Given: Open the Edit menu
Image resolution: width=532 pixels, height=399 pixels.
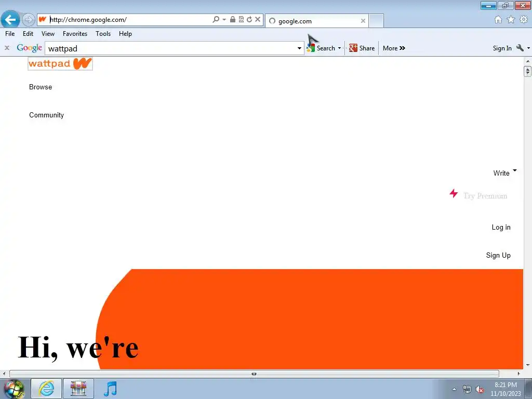Looking at the screenshot, I should [28, 34].
